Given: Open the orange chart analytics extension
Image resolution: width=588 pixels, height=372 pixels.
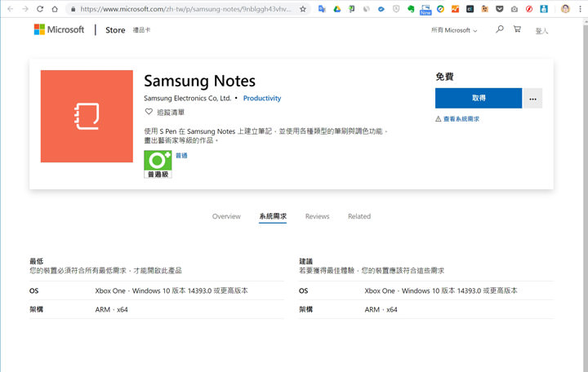Looking at the screenshot, I should [x=455, y=9].
